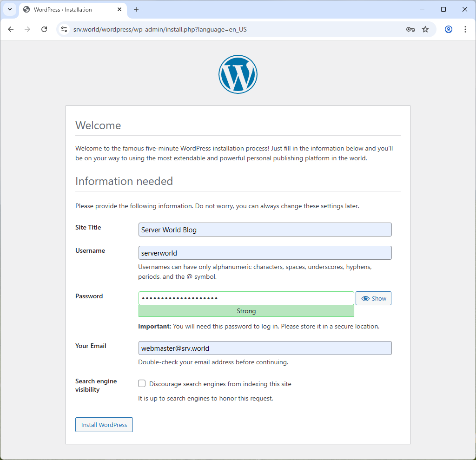Open a new browser tab

(136, 9)
